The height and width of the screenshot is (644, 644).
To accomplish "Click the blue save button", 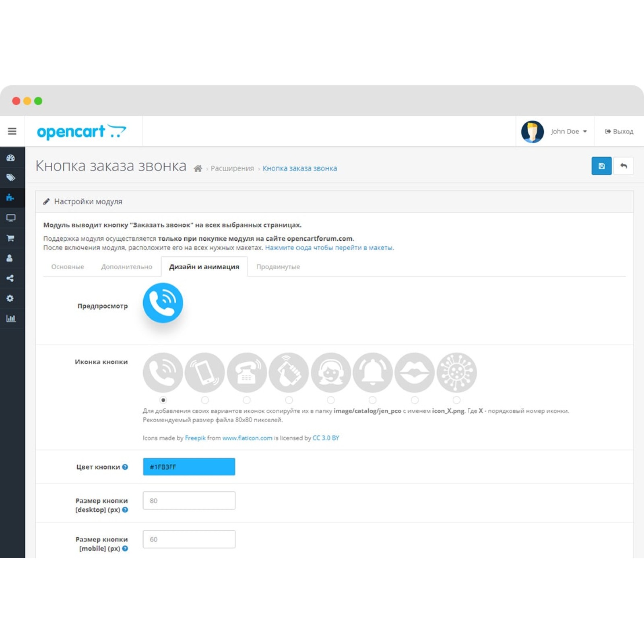I will tap(601, 166).
